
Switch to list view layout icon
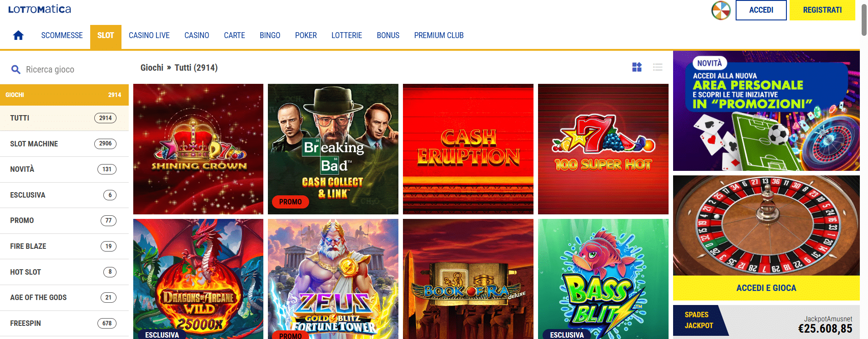658,67
